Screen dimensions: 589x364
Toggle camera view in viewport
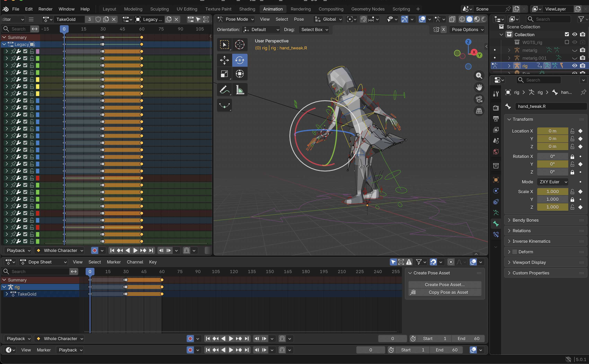pyautogui.click(x=479, y=99)
